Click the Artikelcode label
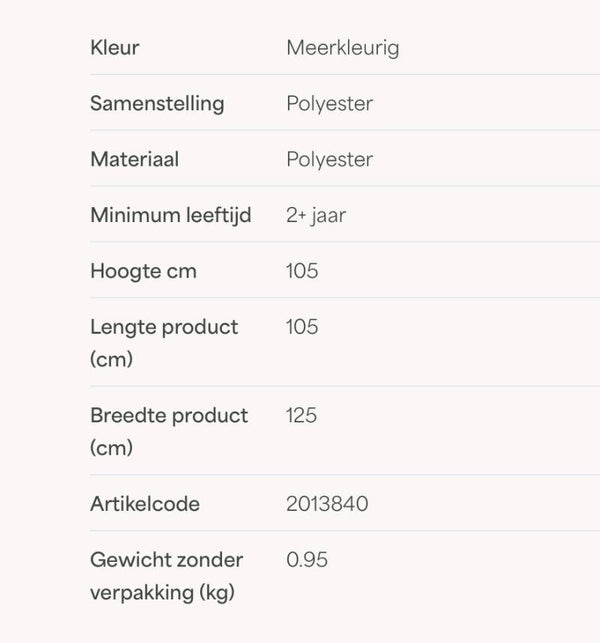The width and height of the screenshot is (600, 643). coord(145,504)
